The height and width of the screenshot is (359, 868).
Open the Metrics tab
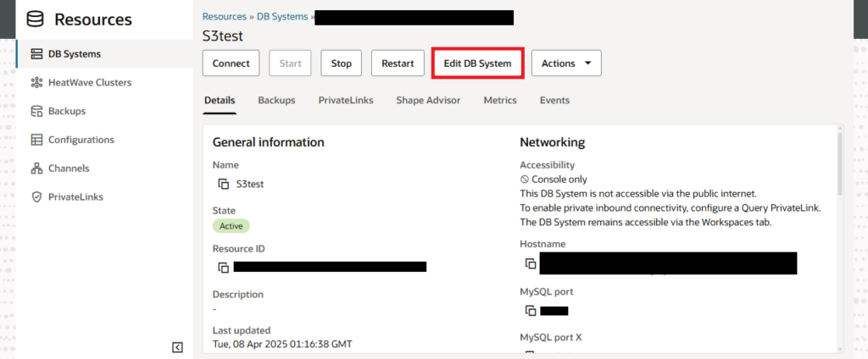500,100
